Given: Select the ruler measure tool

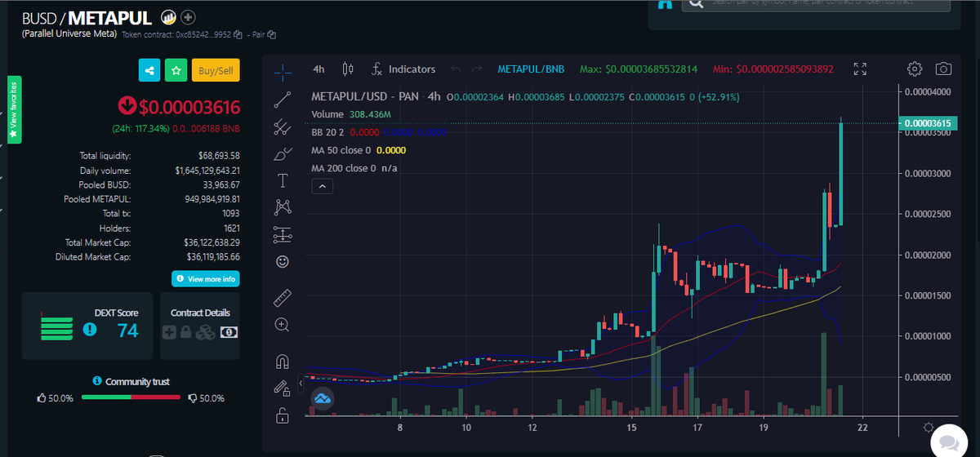Looking at the screenshot, I should click(283, 297).
